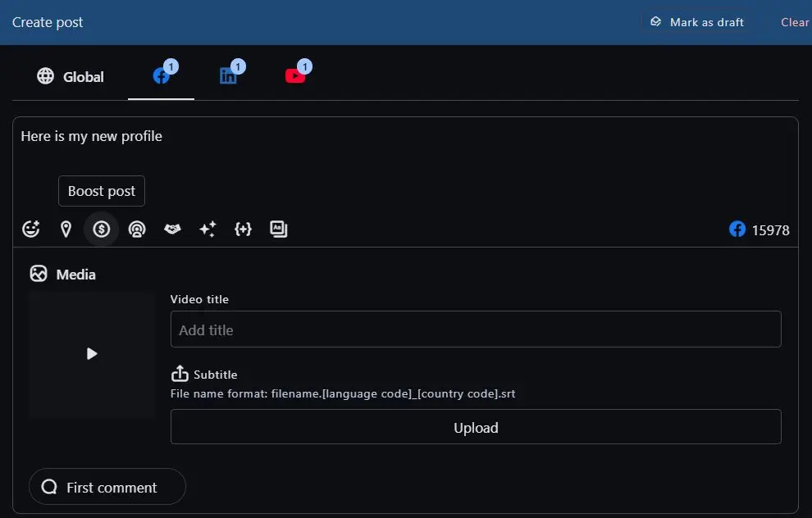Open the AI sparkle assistant icon
Image resolution: width=812 pixels, height=518 pixels.
click(x=208, y=229)
